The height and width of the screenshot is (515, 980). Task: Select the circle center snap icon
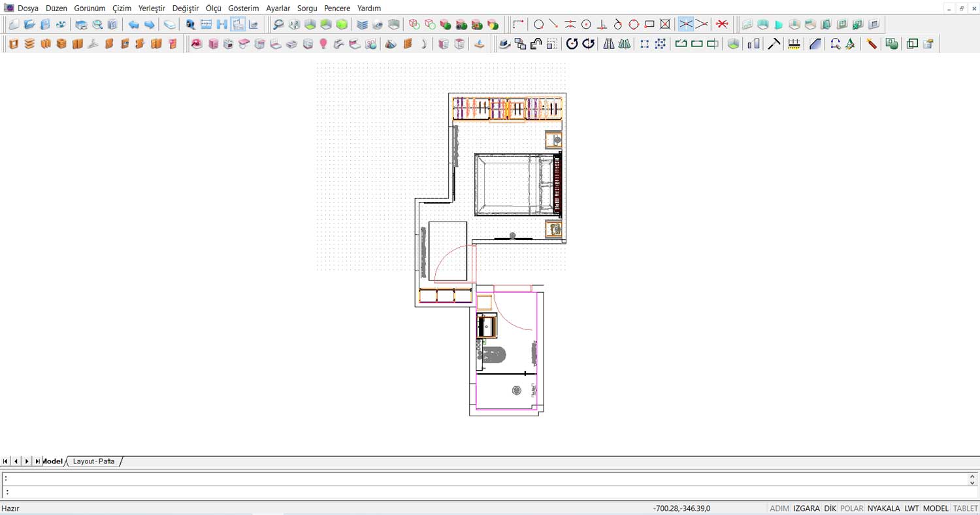coord(586,25)
